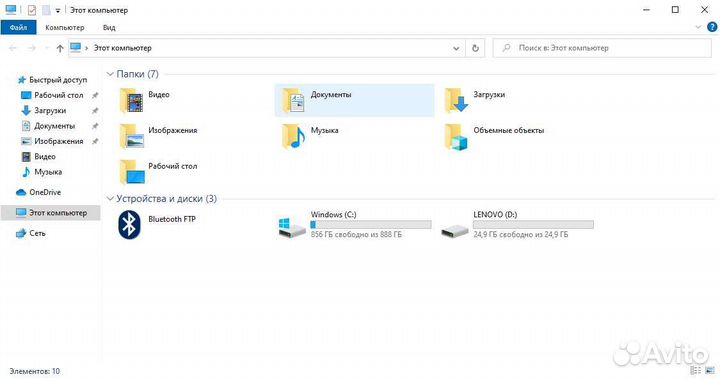Minimize the Этот компьютер window

[x=647, y=10]
